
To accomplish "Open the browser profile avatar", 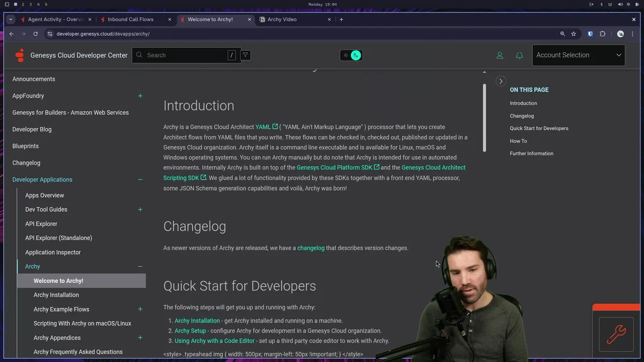I will pos(620,34).
